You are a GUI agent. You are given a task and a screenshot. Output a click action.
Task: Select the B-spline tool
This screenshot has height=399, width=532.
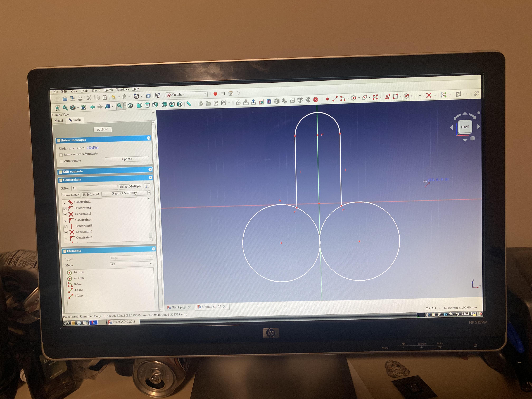click(375, 97)
